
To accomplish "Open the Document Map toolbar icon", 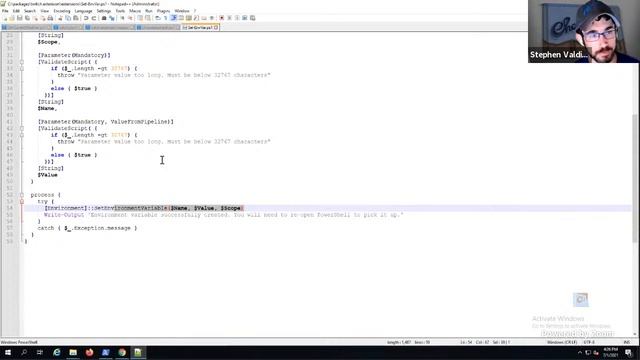I will (189, 18).
